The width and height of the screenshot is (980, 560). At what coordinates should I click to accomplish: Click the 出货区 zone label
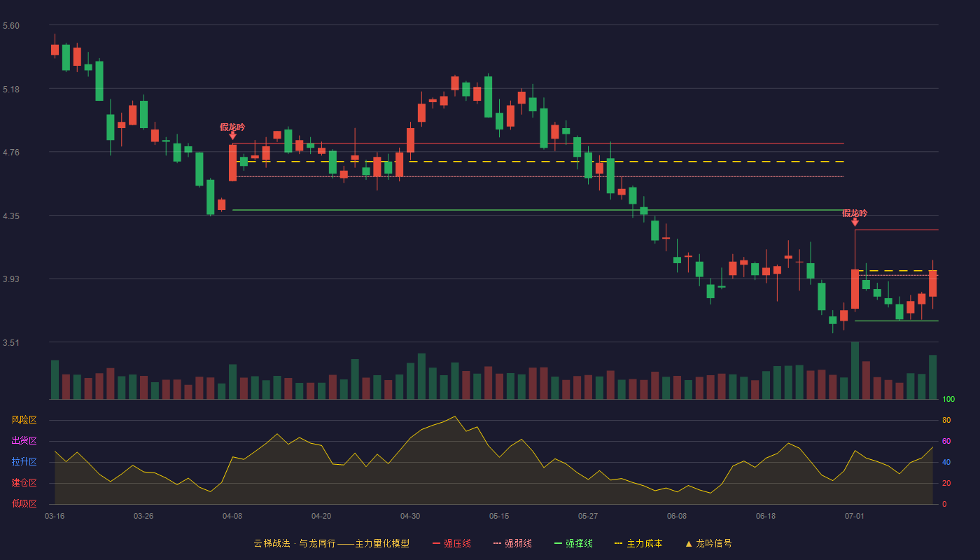[24, 441]
